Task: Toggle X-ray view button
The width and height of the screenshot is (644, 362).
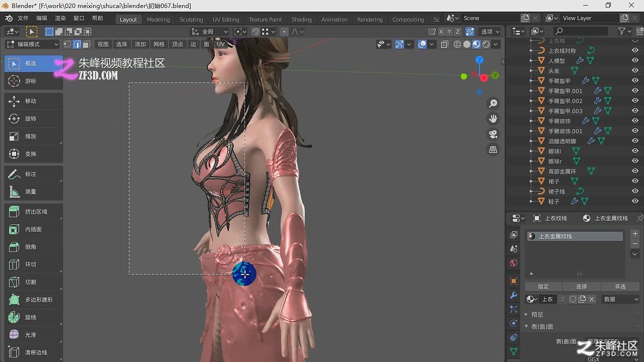Action: click(445, 44)
